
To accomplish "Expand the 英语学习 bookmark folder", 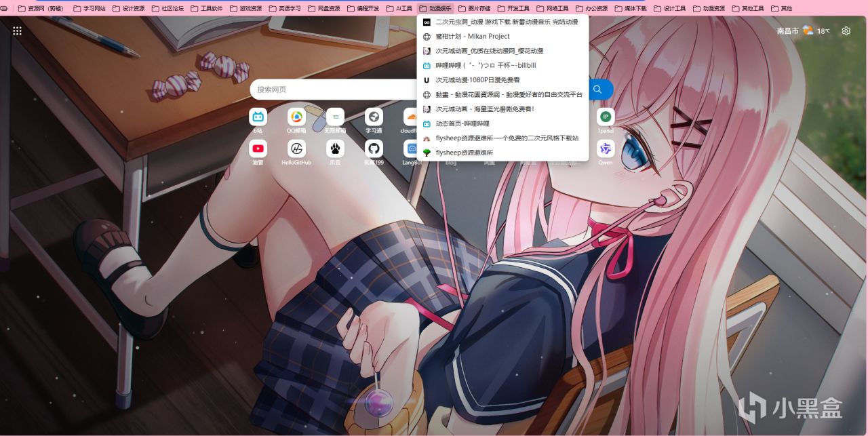I will [x=284, y=9].
